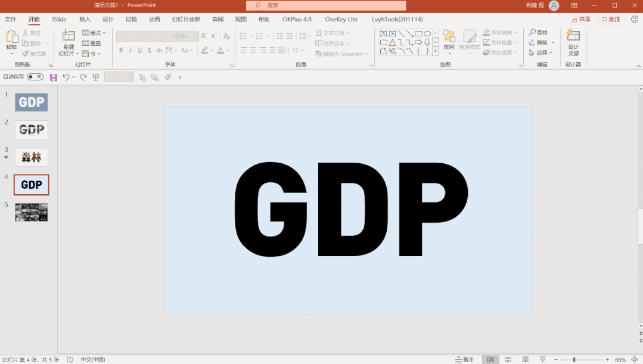The width and height of the screenshot is (643, 364).
Task: Open the Insert (插入) ribbon tab
Action: pyautogui.click(x=85, y=19)
